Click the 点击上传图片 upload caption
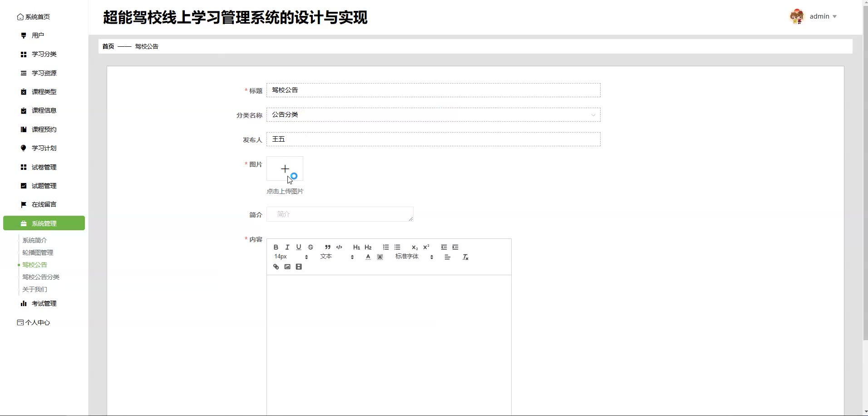Screen dimensions: 868x416 285,191
